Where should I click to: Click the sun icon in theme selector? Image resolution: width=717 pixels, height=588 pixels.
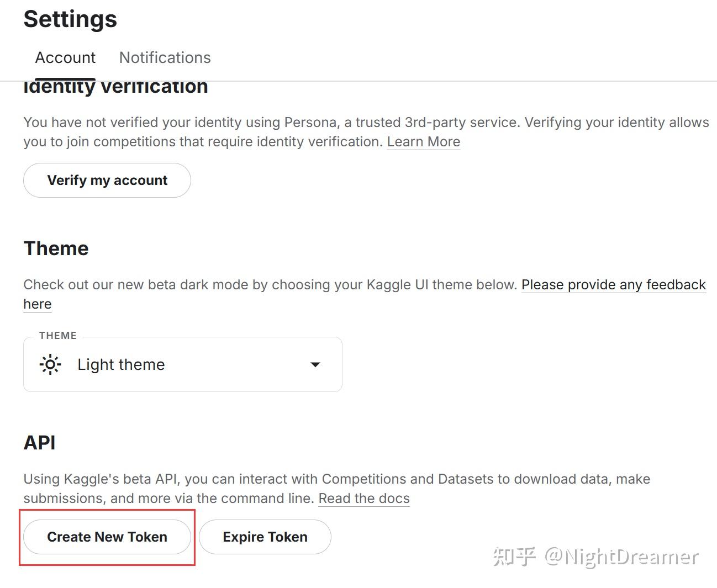click(x=50, y=364)
